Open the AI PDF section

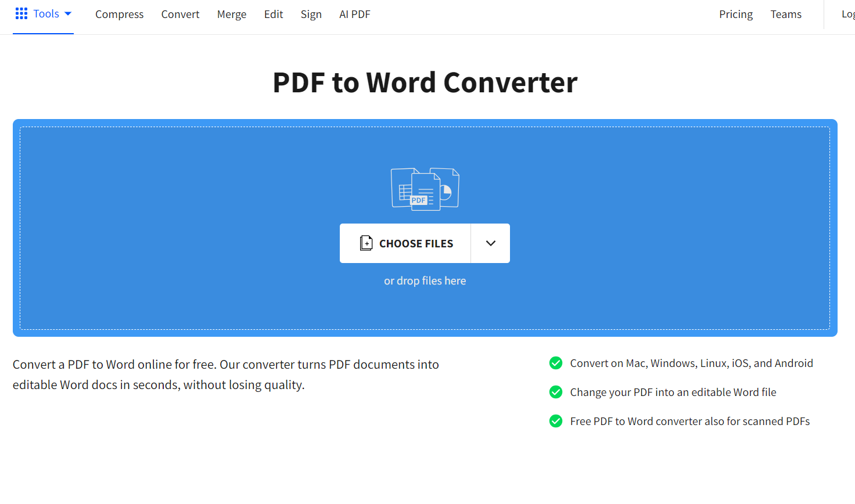[354, 14]
